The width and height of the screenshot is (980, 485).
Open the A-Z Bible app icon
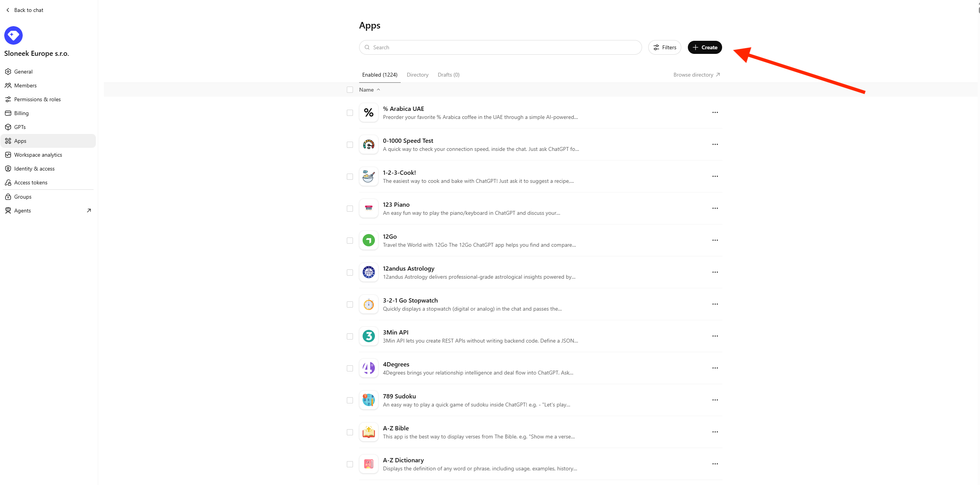click(x=369, y=432)
